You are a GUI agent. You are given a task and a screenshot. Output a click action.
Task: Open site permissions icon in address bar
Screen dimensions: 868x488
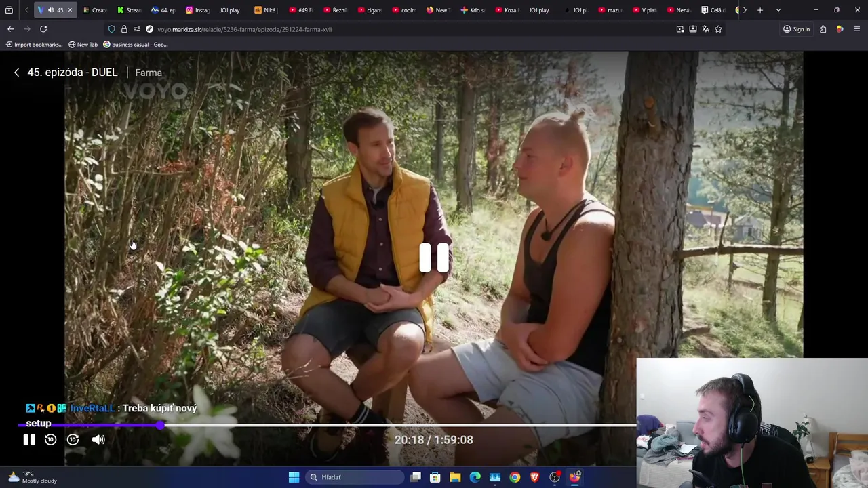click(x=137, y=29)
